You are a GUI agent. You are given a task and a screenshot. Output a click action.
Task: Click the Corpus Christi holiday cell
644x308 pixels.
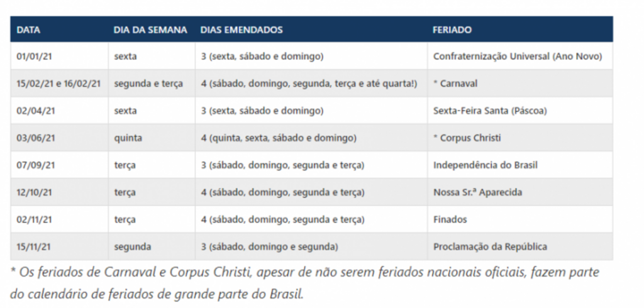tap(520, 138)
